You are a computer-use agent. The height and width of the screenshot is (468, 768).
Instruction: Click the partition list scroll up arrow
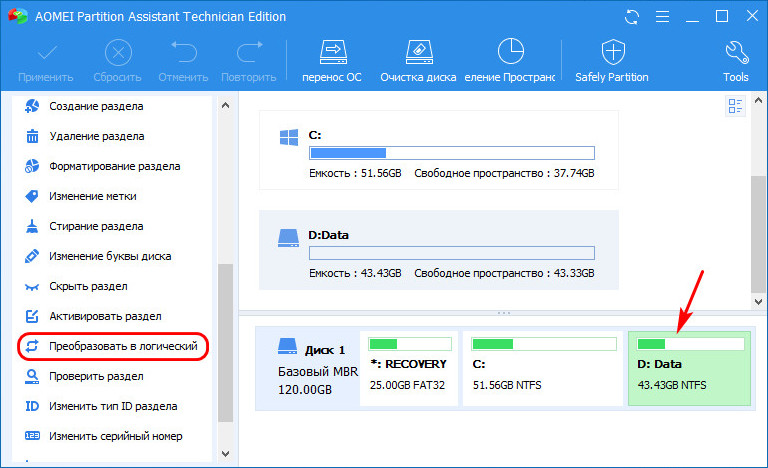pyautogui.click(x=759, y=100)
